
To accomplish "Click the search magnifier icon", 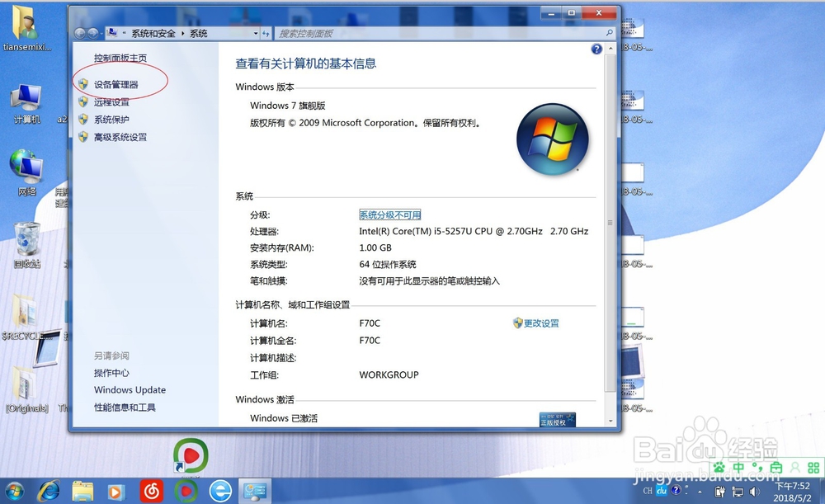I will click(x=610, y=33).
